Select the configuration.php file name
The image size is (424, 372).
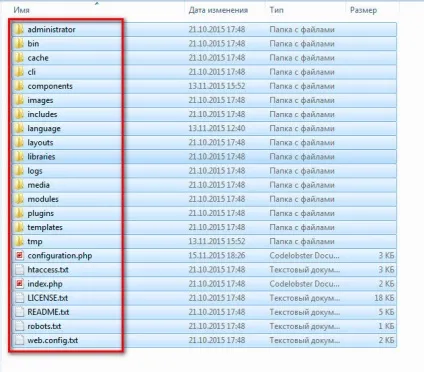[x=60, y=256]
